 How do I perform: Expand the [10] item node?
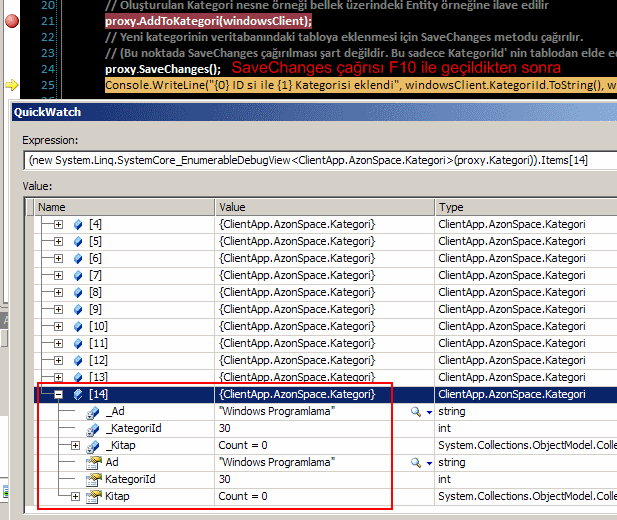coord(59,326)
